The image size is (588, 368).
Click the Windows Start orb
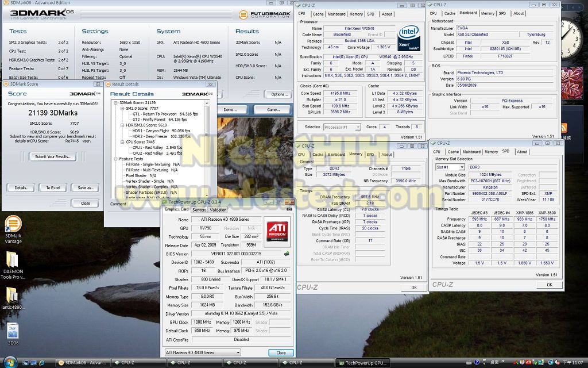tap(10, 362)
